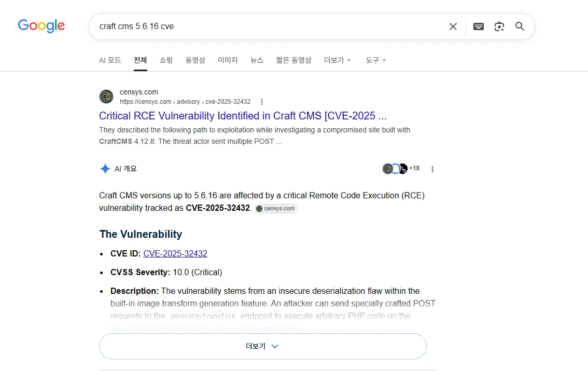Select the 전체 tab
The width and height of the screenshot is (588, 379).
141,60
